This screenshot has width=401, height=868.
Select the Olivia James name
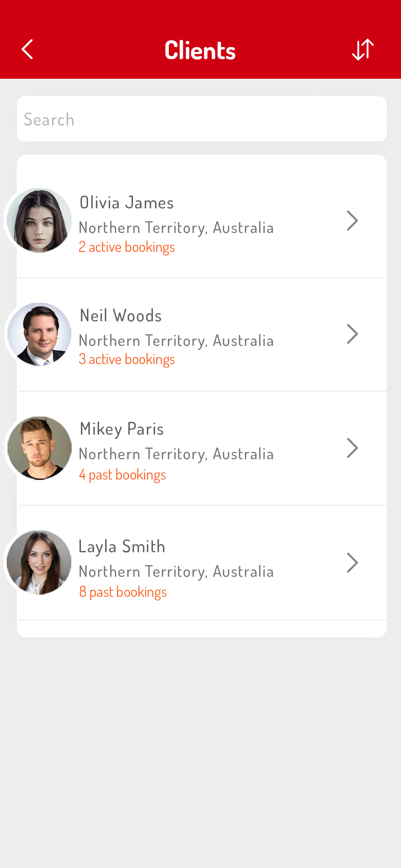(127, 203)
